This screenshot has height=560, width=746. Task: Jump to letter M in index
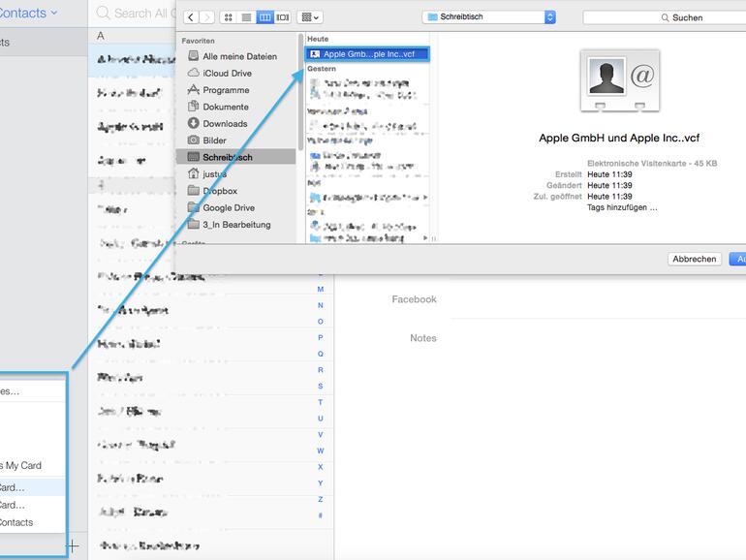tap(320, 290)
